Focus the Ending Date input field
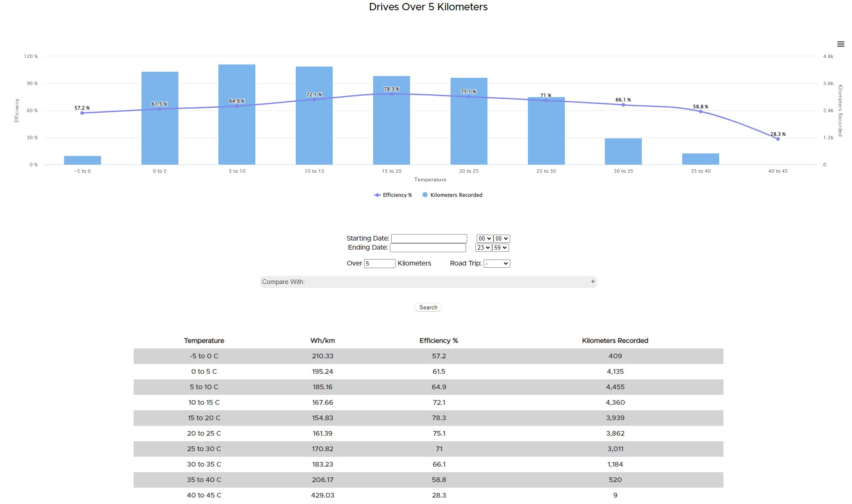 [x=428, y=248]
